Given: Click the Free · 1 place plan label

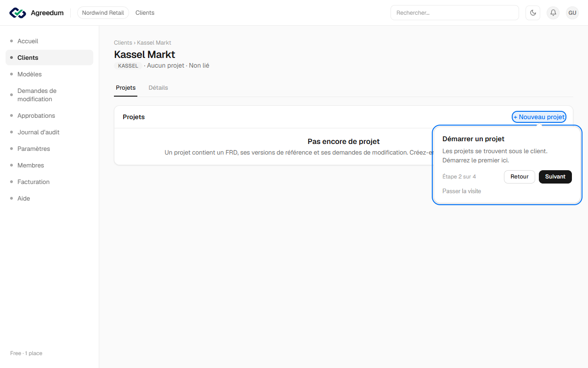Looking at the screenshot, I should 26,353.
